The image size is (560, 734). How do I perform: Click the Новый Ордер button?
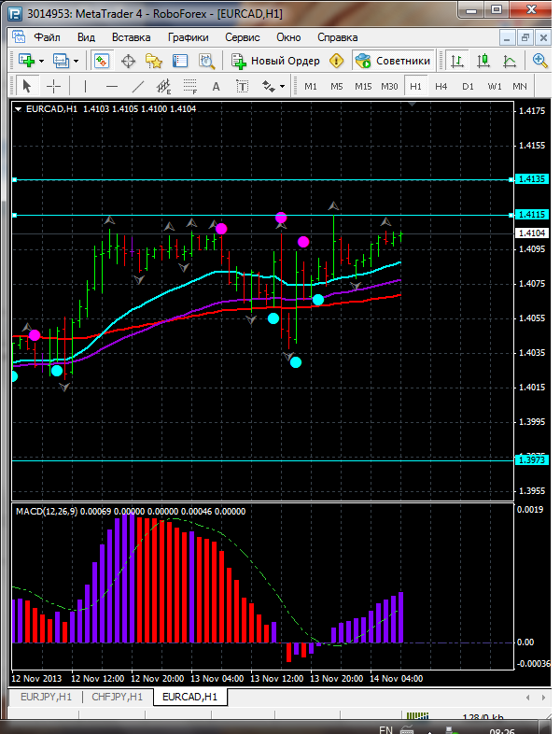coord(276,61)
